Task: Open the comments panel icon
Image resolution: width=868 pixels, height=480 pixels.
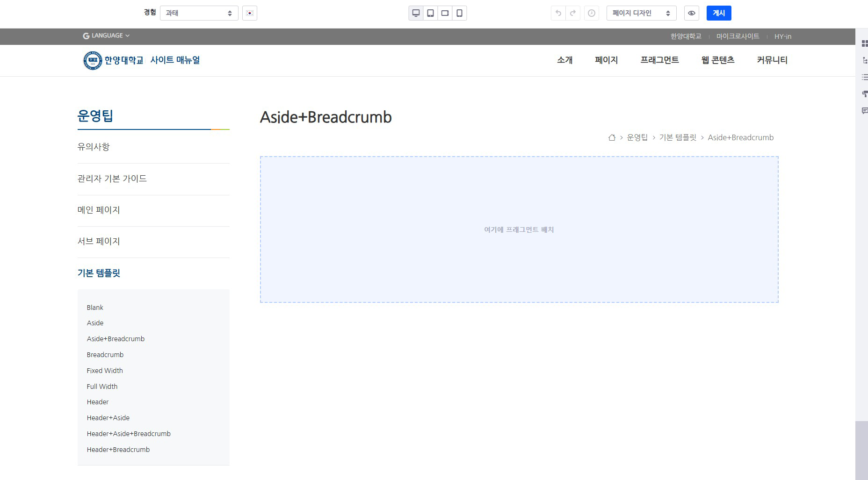Action: [864, 111]
